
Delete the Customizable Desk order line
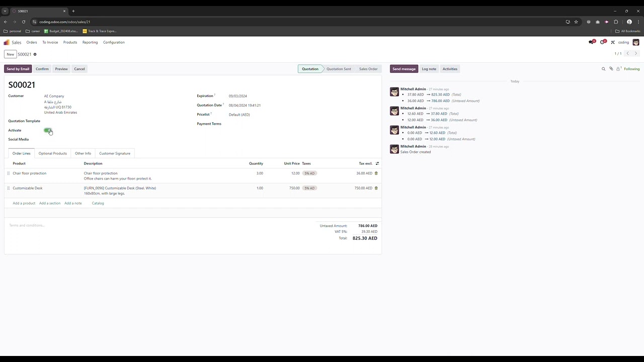coord(376,188)
